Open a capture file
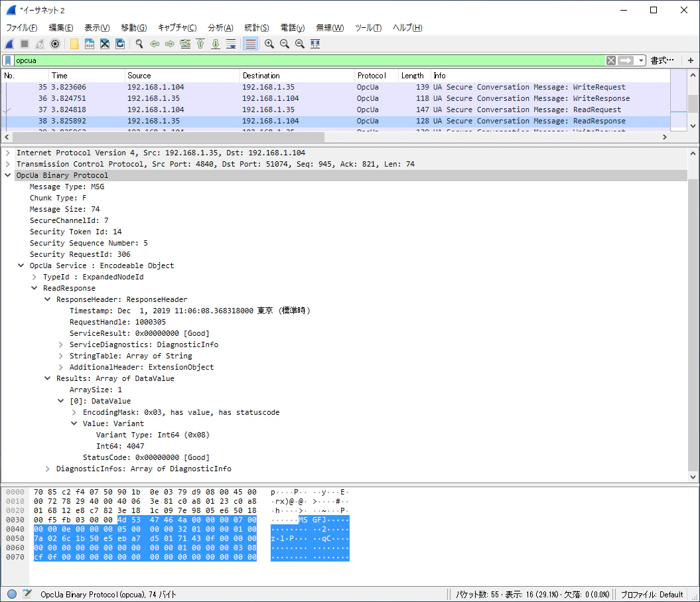The image size is (700, 602). [74, 44]
